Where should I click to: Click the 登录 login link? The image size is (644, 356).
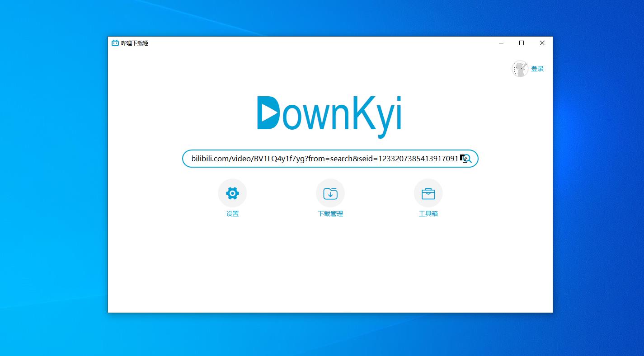(x=537, y=69)
